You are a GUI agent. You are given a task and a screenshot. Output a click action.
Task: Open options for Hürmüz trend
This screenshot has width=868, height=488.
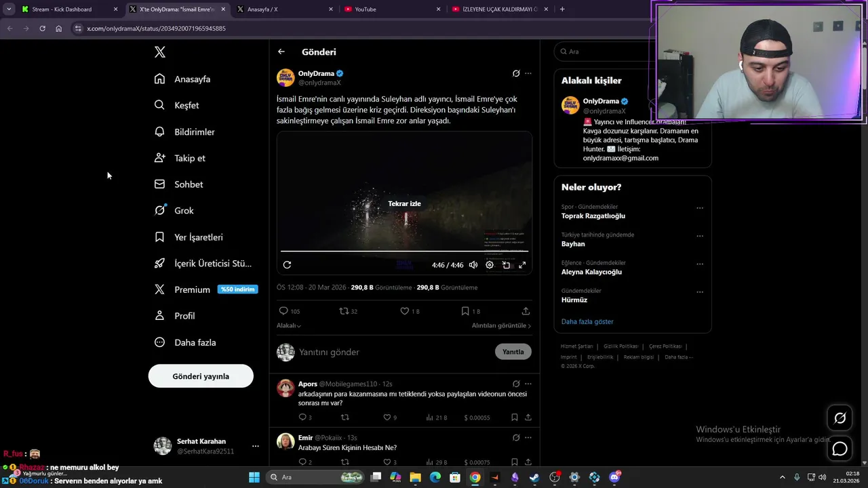click(x=700, y=292)
